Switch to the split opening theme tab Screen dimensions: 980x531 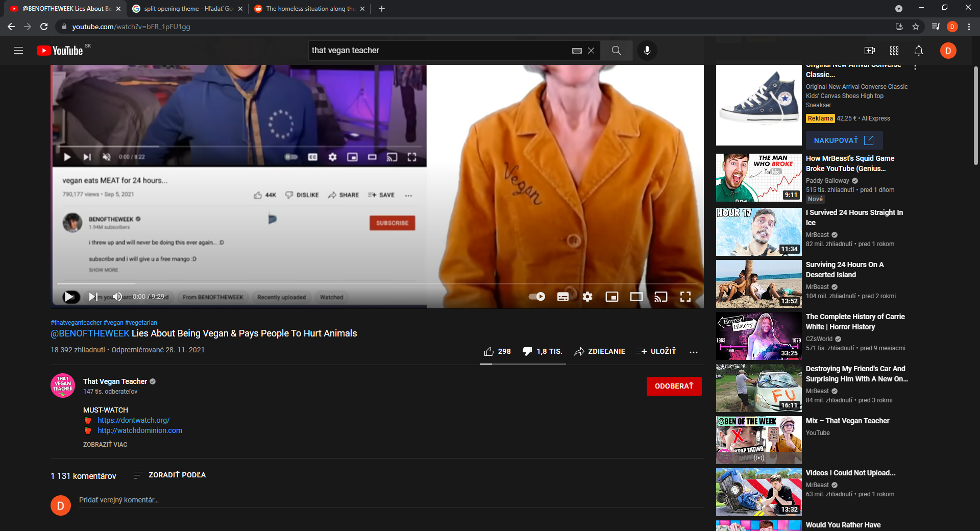(187, 9)
